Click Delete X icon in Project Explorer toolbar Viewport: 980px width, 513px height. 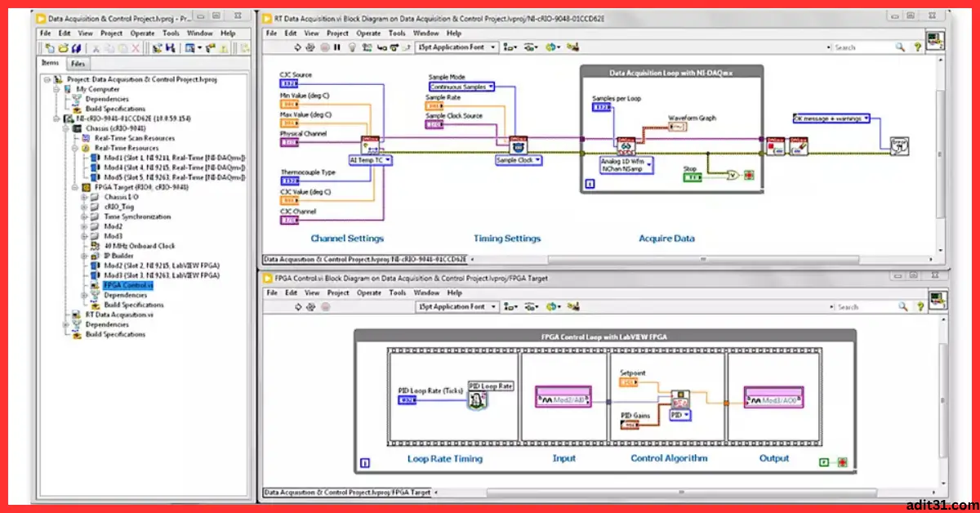136,48
